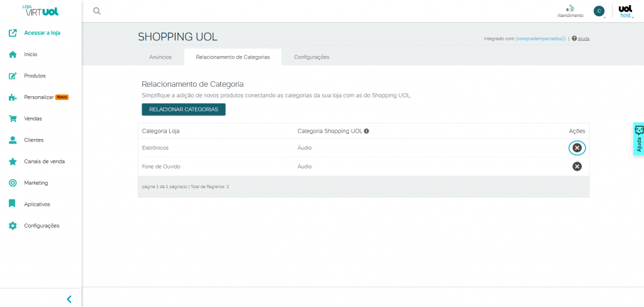
Task: Open the Configurações tab in Shopping UOL
Action: tap(312, 57)
